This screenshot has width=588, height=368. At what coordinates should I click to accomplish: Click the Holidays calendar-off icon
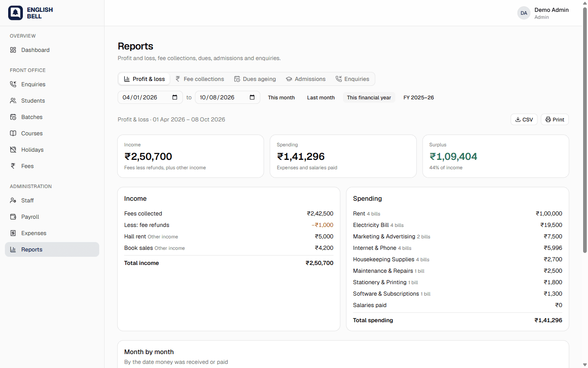click(x=13, y=150)
